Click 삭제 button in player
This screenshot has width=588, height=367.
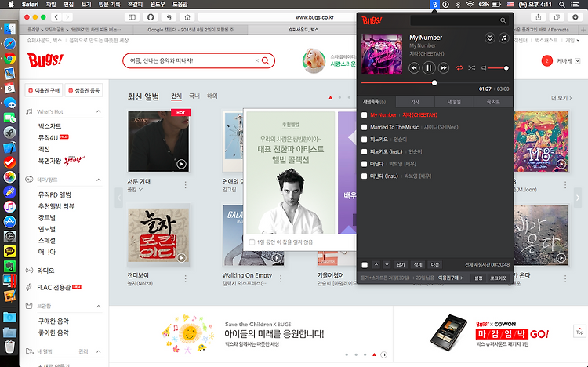[x=418, y=264]
